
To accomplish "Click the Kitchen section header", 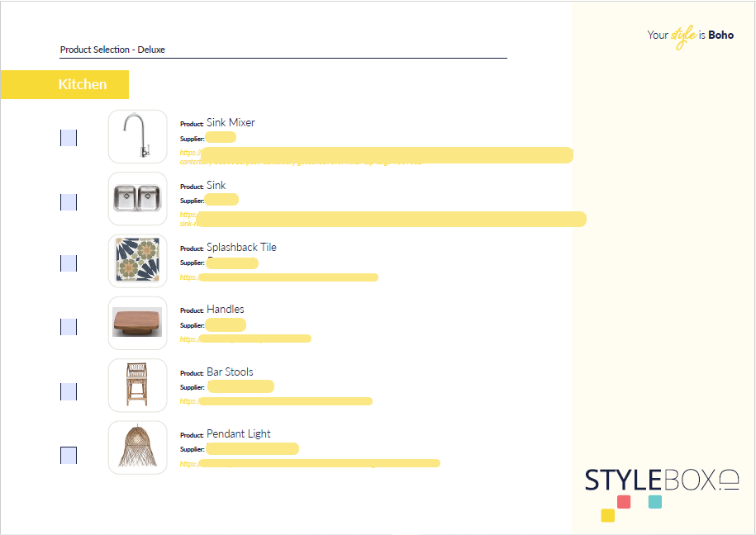I will click(x=82, y=84).
